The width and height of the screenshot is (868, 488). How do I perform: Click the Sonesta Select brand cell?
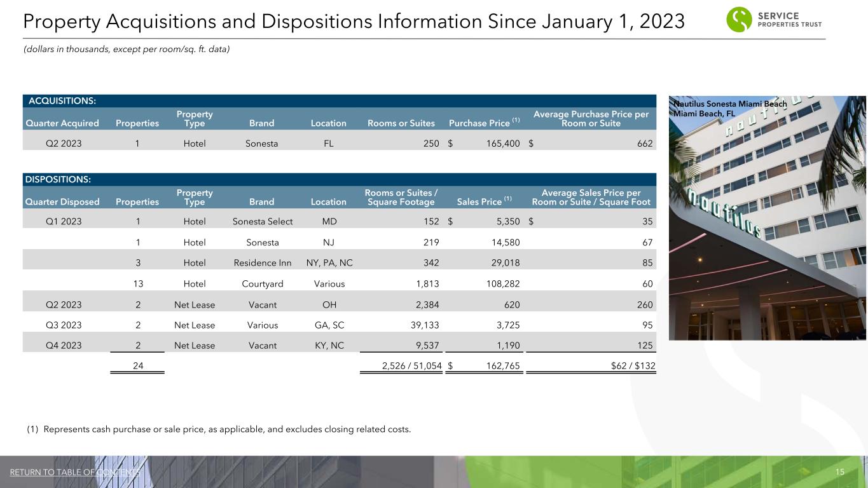tap(261, 222)
